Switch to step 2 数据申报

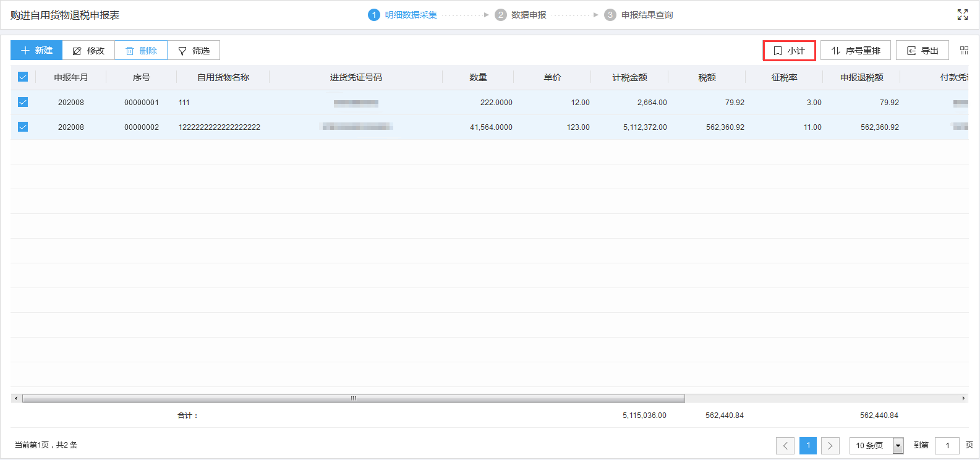click(x=521, y=15)
